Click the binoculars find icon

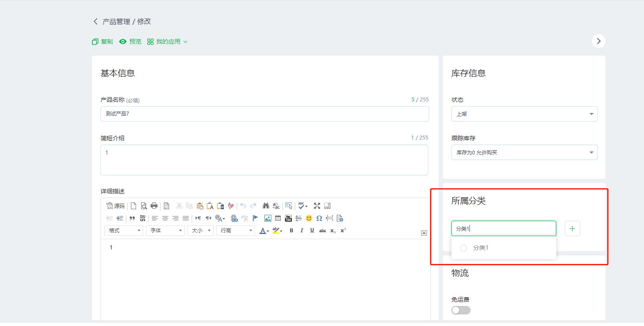[266, 206]
